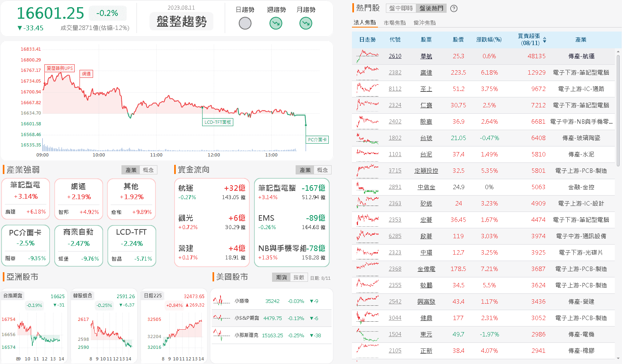Viewport: 622px width, 364px height.
Task: Click 盤整趨勢 trend label
Action: [182, 22]
